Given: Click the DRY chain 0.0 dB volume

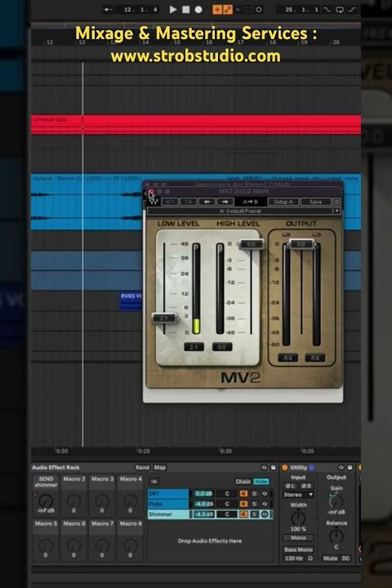Looking at the screenshot, I should click(203, 493).
